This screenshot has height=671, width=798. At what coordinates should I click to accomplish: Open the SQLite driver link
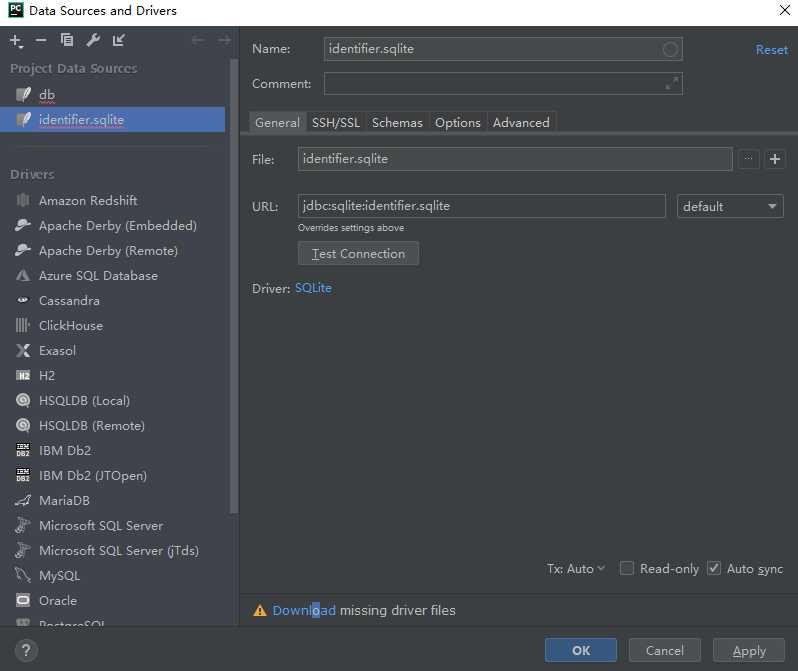(x=314, y=288)
